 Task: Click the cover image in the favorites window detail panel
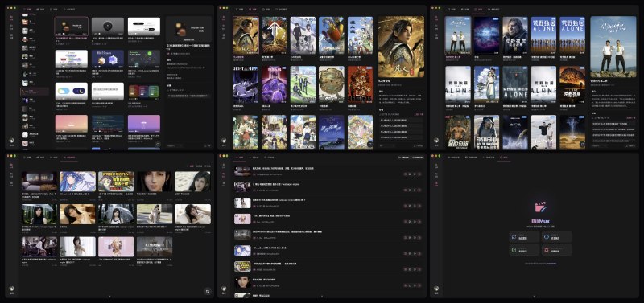tap(188, 29)
